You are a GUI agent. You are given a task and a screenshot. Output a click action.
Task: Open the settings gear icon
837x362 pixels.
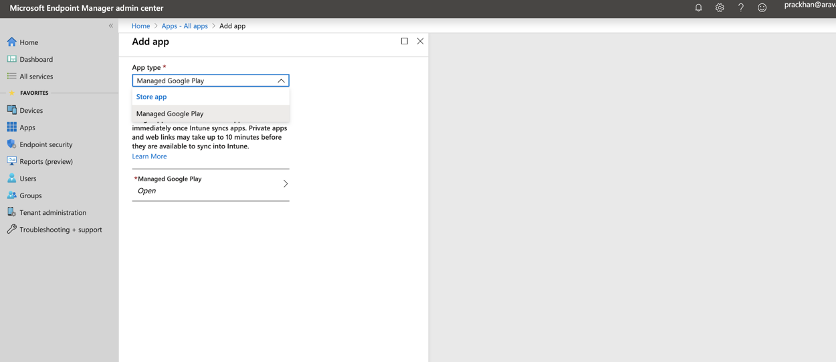tap(720, 8)
